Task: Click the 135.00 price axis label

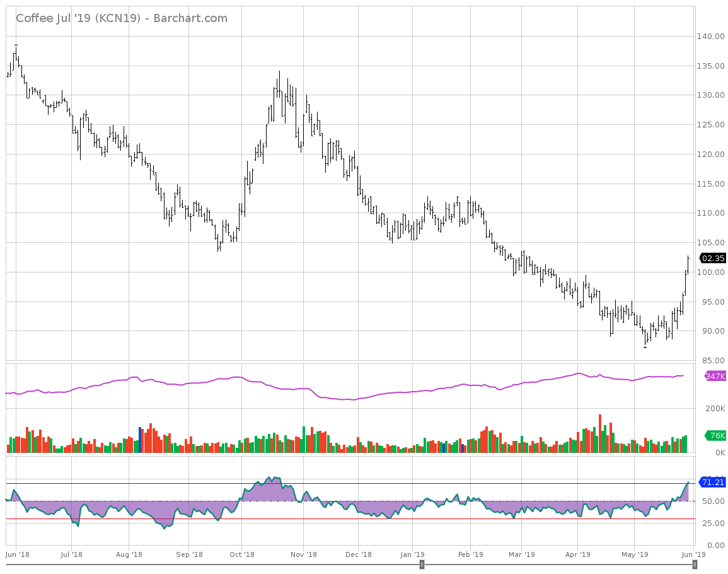Action: pyautogui.click(x=710, y=66)
